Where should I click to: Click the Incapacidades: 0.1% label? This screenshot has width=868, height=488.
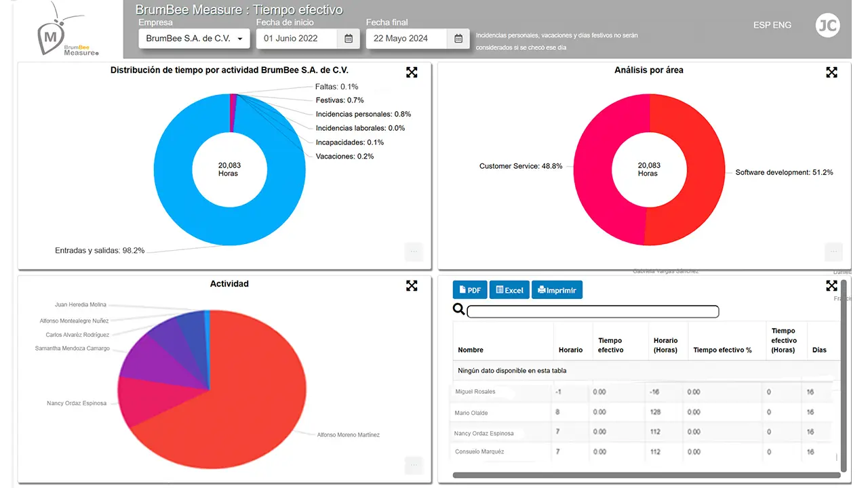pyautogui.click(x=350, y=142)
